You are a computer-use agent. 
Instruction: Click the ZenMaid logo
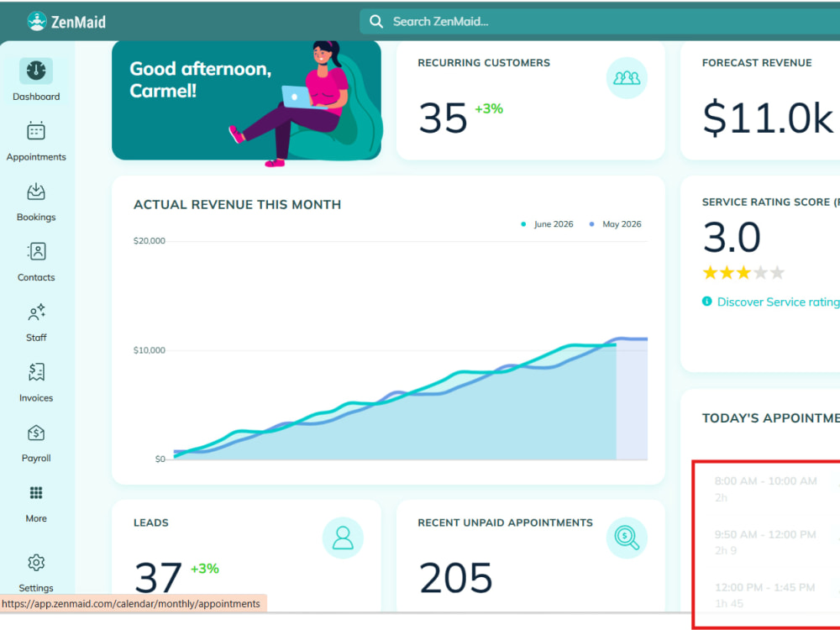[x=66, y=22]
